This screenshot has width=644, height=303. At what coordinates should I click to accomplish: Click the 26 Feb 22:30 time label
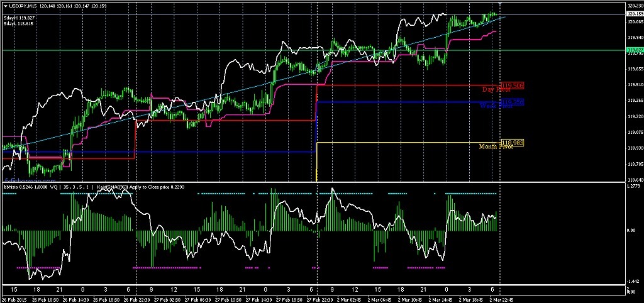point(135,300)
